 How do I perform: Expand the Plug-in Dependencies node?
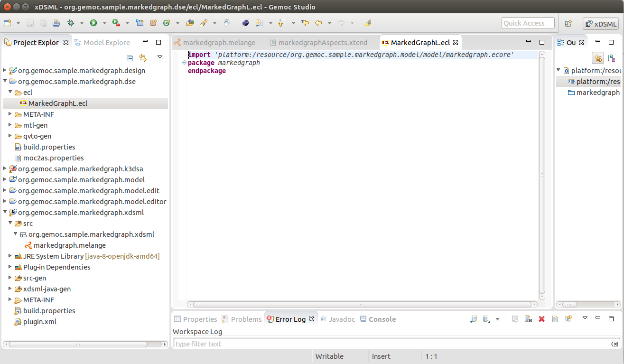[x=10, y=267]
